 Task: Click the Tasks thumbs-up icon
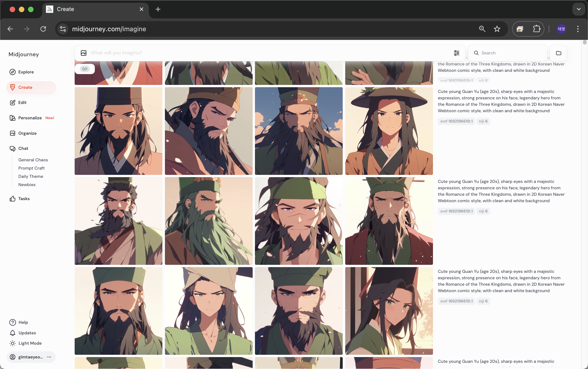click(12, 198)
